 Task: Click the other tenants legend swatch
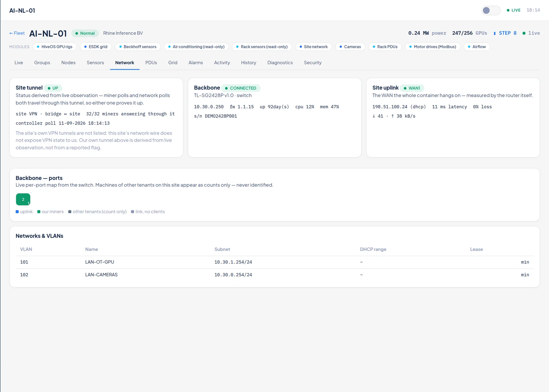[x=70, y=212]
